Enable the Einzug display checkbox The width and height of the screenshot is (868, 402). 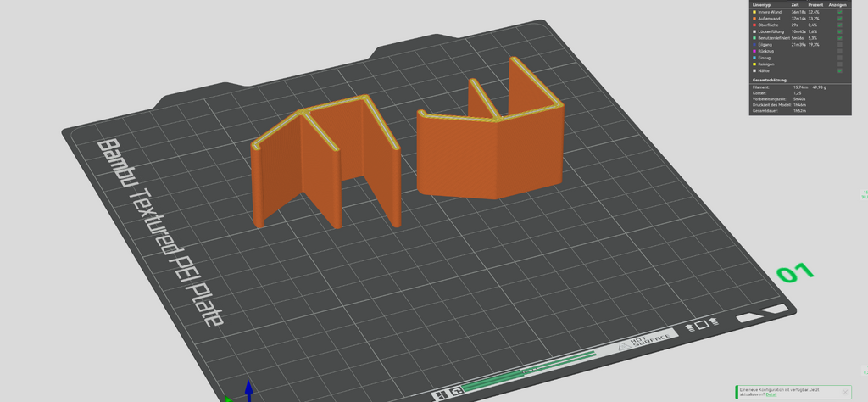click(x=840, y=58)
